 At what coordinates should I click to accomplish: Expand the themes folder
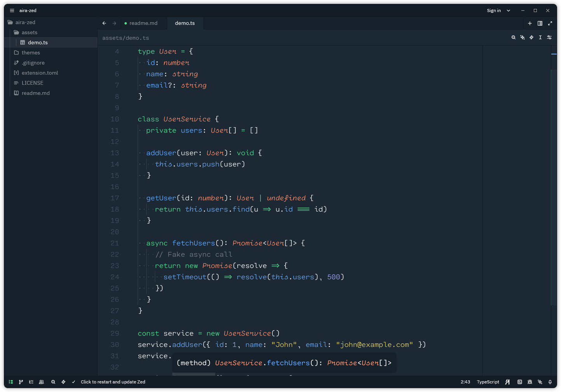coord(51,52)
